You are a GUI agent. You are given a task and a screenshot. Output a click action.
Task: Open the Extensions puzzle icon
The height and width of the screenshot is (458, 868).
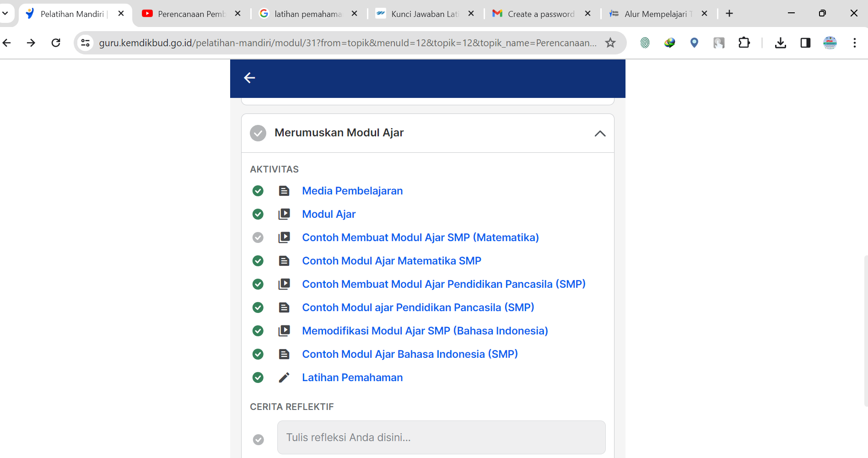tap(744, 43)
